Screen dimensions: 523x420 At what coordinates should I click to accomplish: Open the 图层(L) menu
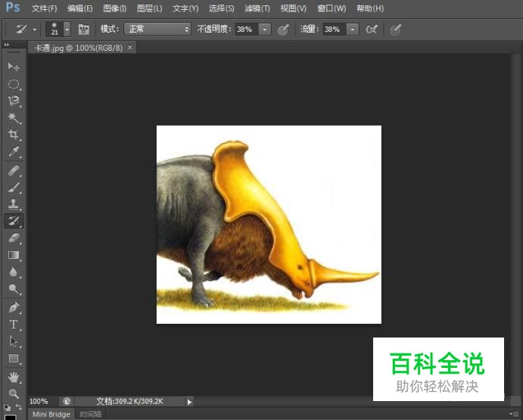(149, 8)
